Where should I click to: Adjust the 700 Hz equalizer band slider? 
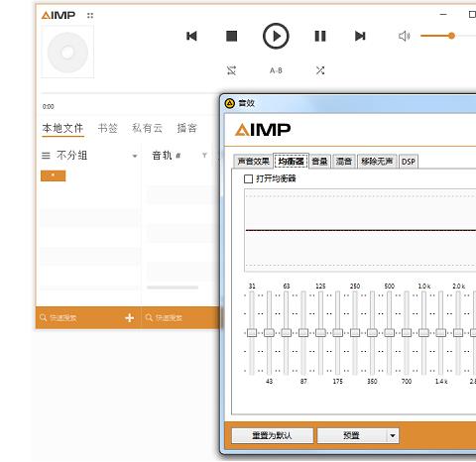[407, 332]
